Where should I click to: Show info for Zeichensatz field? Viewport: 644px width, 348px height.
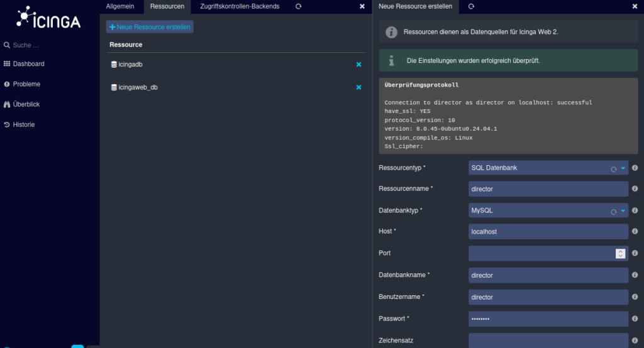point(635,340)
